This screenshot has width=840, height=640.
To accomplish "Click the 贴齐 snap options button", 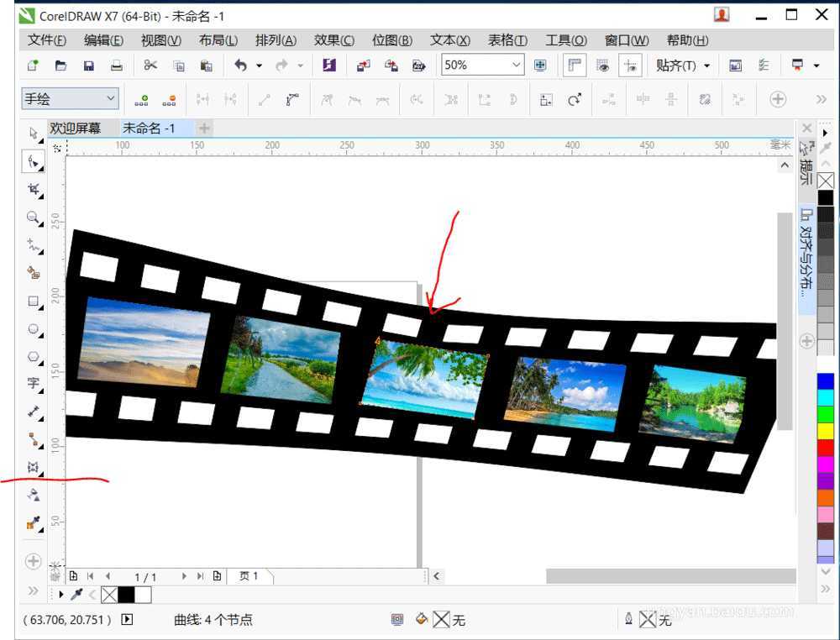I will click(677, 65).
